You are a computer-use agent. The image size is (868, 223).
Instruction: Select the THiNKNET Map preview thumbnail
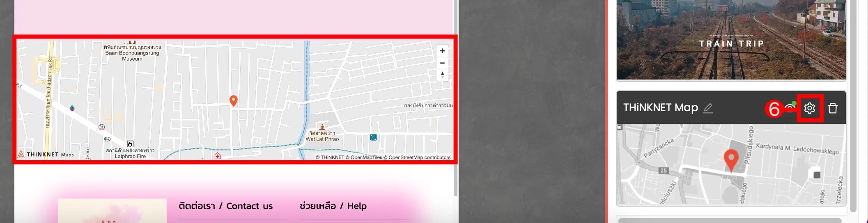click(731, 164)
